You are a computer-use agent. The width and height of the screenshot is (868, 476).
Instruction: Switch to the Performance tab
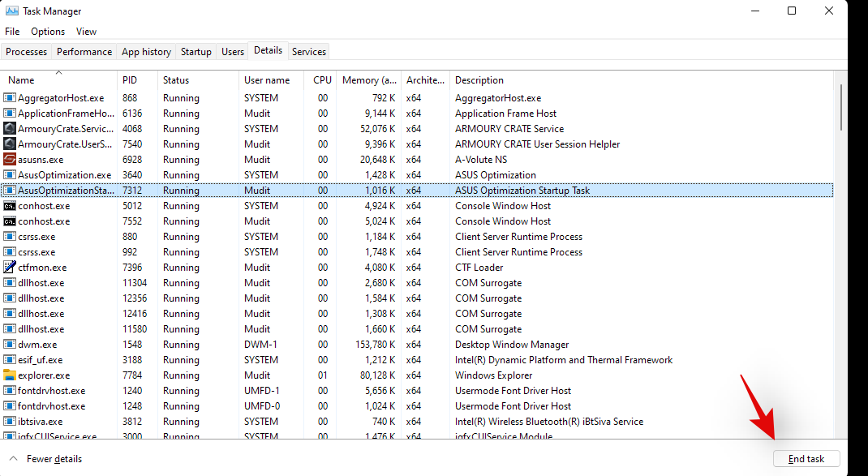point(84,52)
